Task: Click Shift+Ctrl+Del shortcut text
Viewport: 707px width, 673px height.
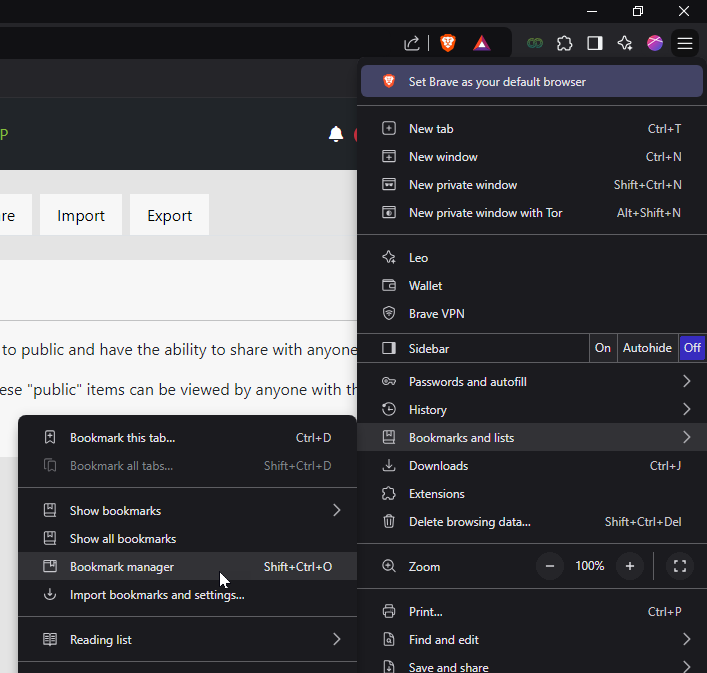Action: [643, 522]
